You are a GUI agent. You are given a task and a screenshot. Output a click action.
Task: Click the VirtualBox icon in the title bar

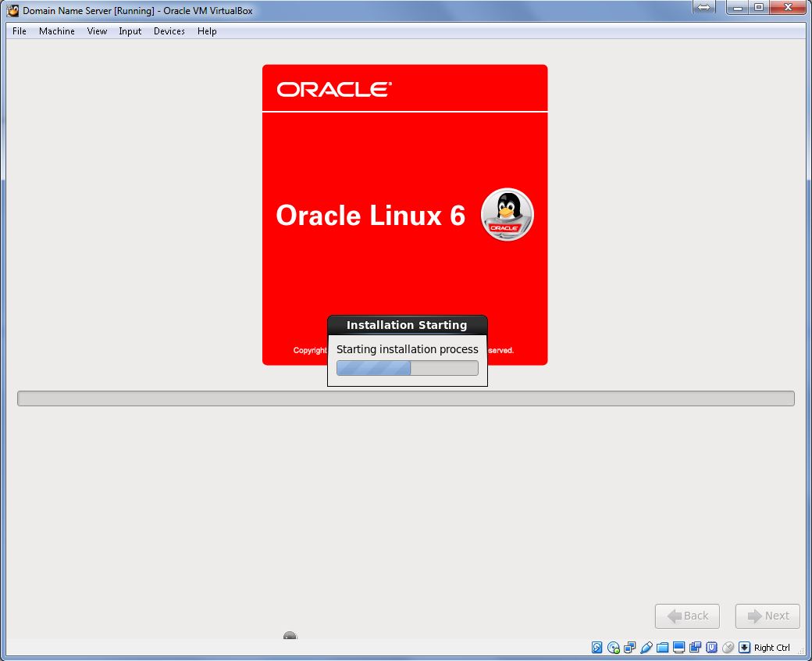coord(12,10)
